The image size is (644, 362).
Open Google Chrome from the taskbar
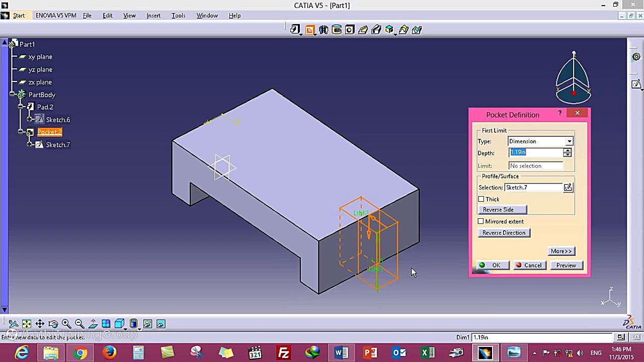80,353
